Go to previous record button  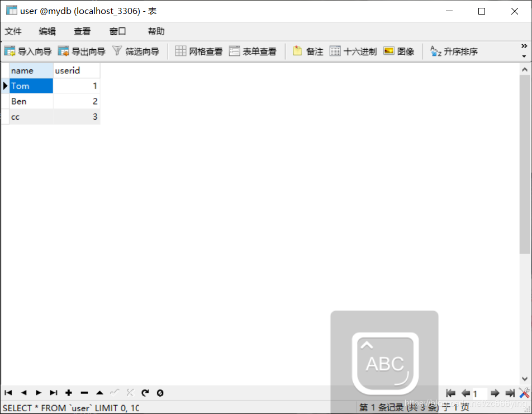[x=23, y=393]
